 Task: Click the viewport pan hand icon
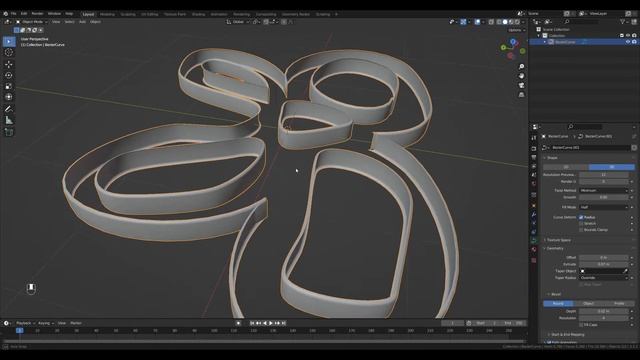521,76
